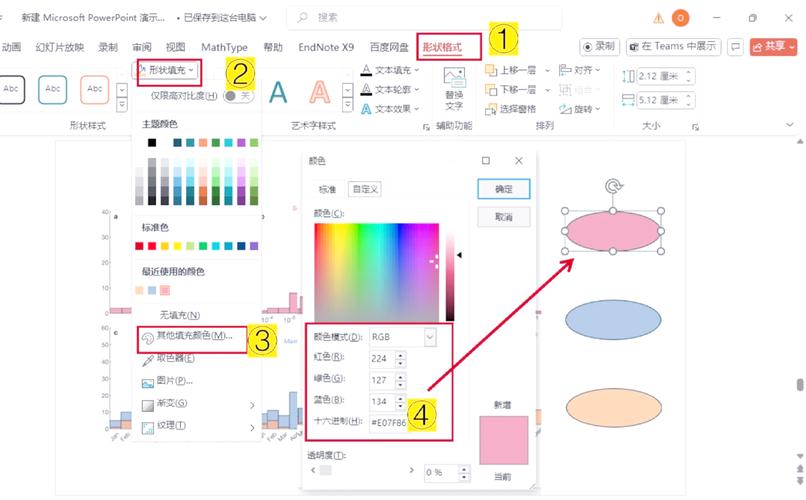Click OK (确定) in the Colors dialog
The width and height of the screenshot is (806, 500).
(504, 189)
